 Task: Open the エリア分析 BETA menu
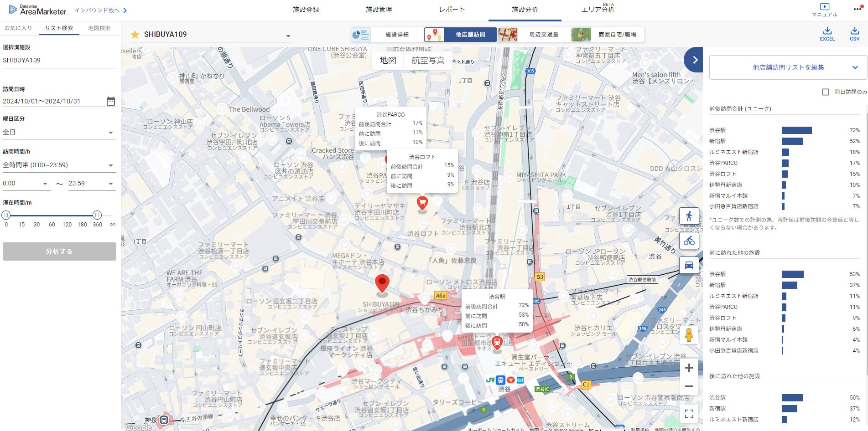[598, 9]
